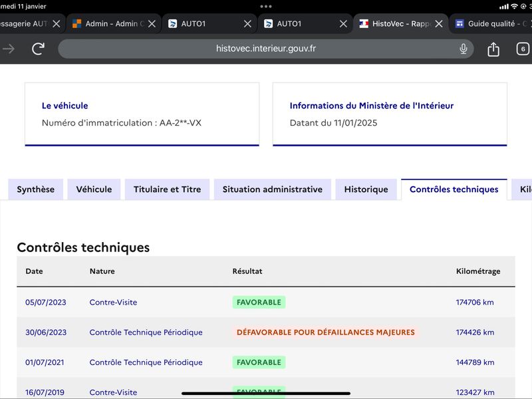Open the Titulaire et Titre tab
Image resolution: width=532 pixels, height=399 pixels.
tap(168, 190)
